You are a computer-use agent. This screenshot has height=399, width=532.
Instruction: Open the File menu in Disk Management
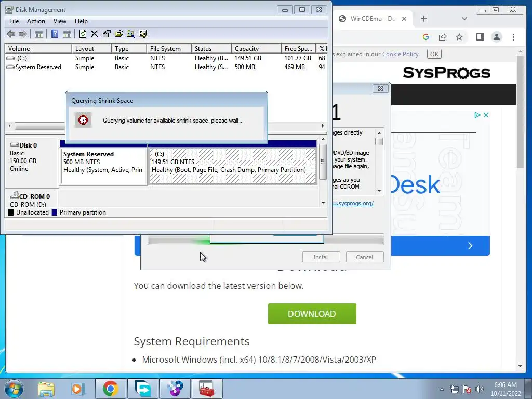pos(14,21)
